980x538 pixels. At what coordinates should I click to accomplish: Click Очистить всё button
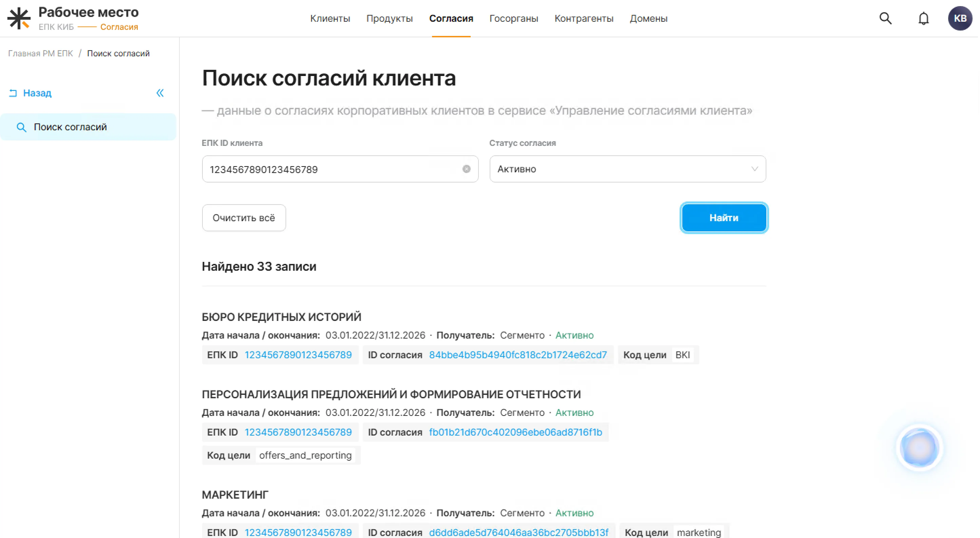(244, 218)
